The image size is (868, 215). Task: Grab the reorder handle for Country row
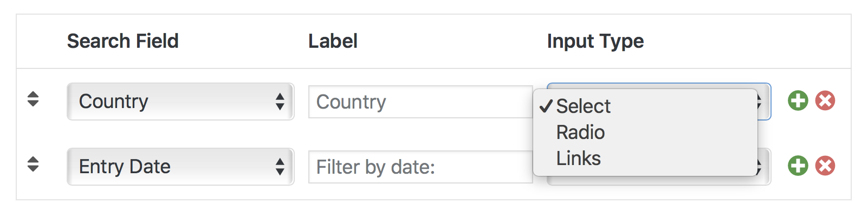[33, 99]
